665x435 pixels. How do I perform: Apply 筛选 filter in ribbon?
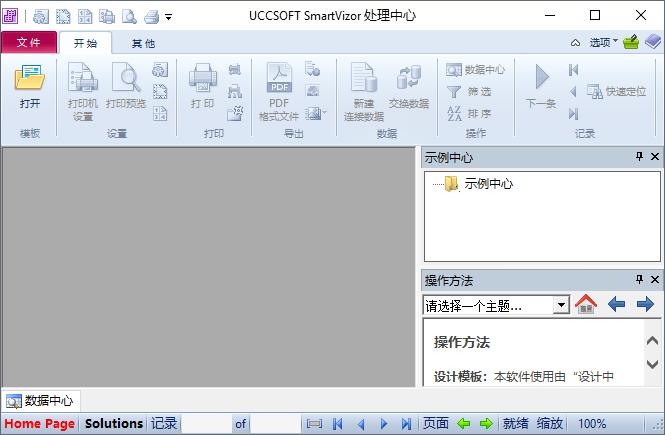point(469,92)
